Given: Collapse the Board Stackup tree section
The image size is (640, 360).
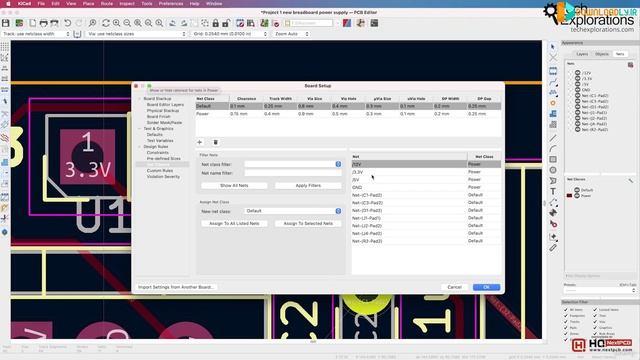Looking at the screenshot, I should pos(140,99).
